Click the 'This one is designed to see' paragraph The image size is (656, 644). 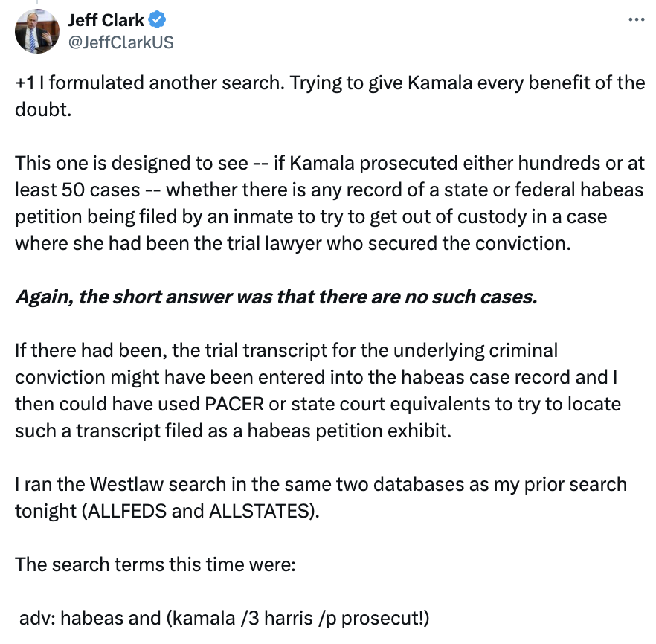(329, 203)
